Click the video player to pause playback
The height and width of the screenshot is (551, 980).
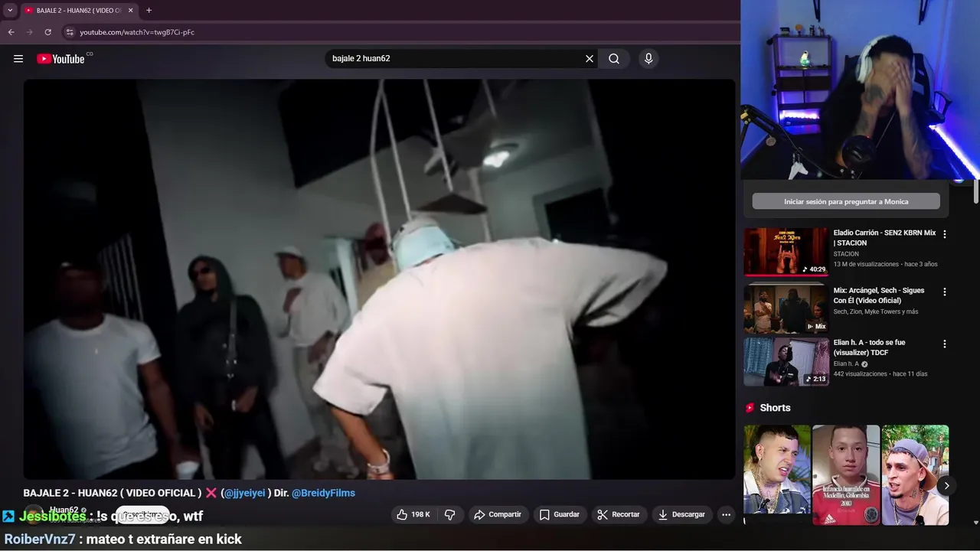pyautogui.click(x=379, y=279)
